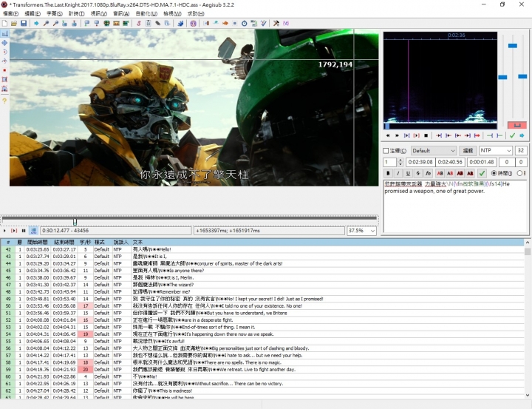Pause the video playback

24,231
